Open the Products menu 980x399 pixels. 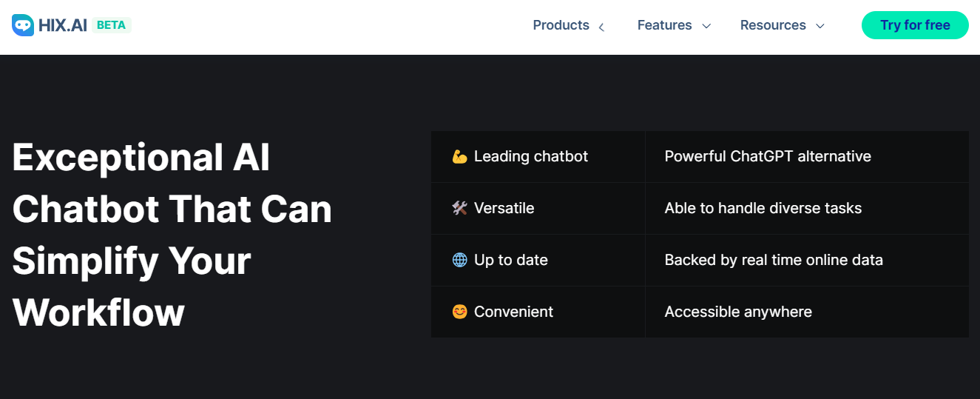[561, 25]
